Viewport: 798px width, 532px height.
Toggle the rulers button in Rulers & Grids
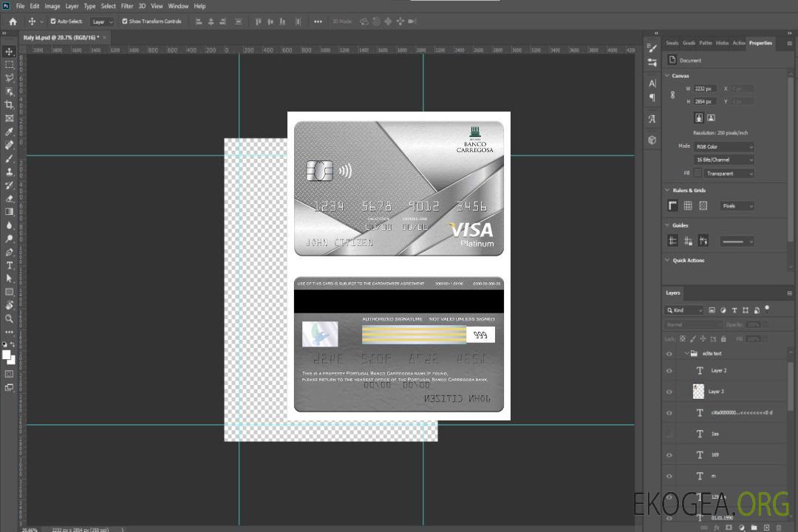coord(672,205)
